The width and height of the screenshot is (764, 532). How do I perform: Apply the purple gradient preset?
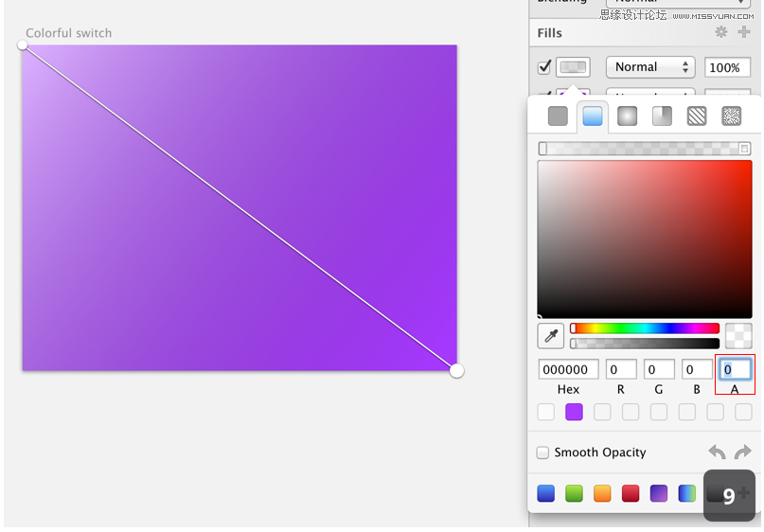[x=659, y=493]
